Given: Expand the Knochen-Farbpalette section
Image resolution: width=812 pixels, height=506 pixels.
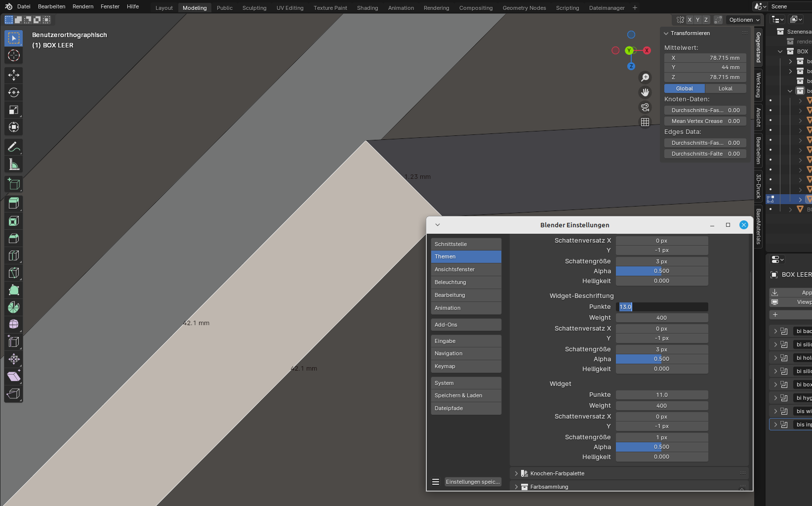Looking at the screenshot, I should pos(517,473).
